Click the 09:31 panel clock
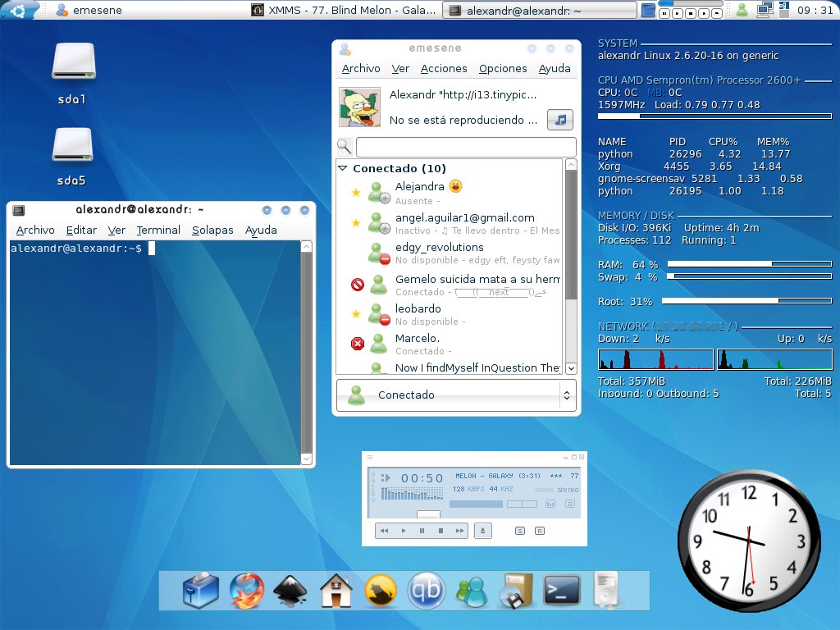The width and height of the screenshot is (840, 630). [x=815, y=10]
